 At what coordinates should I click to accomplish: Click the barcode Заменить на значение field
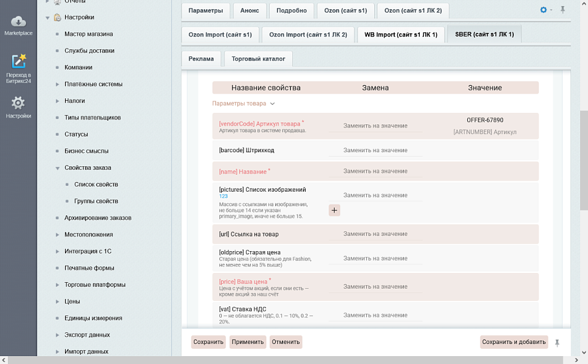[x=375, y=150]
